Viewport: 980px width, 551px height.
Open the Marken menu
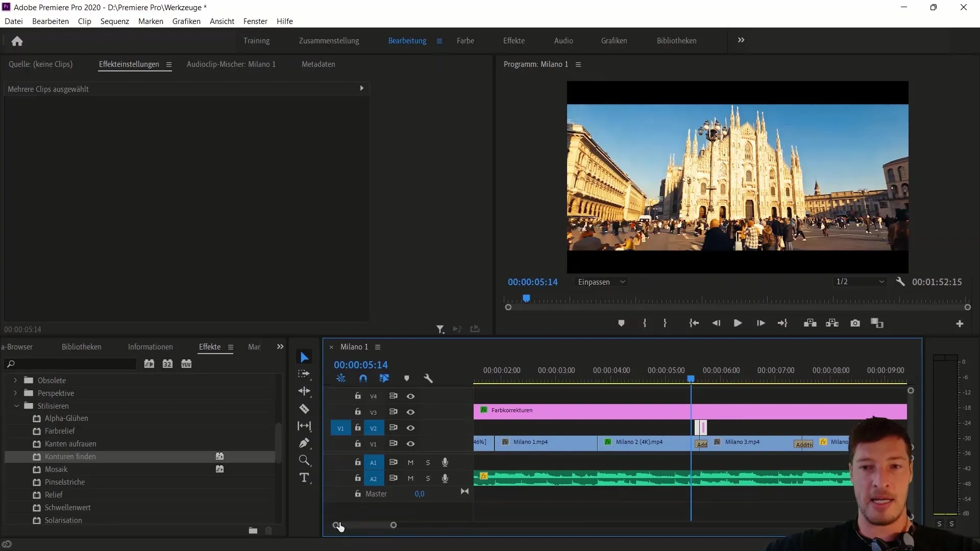pos(151,21)
